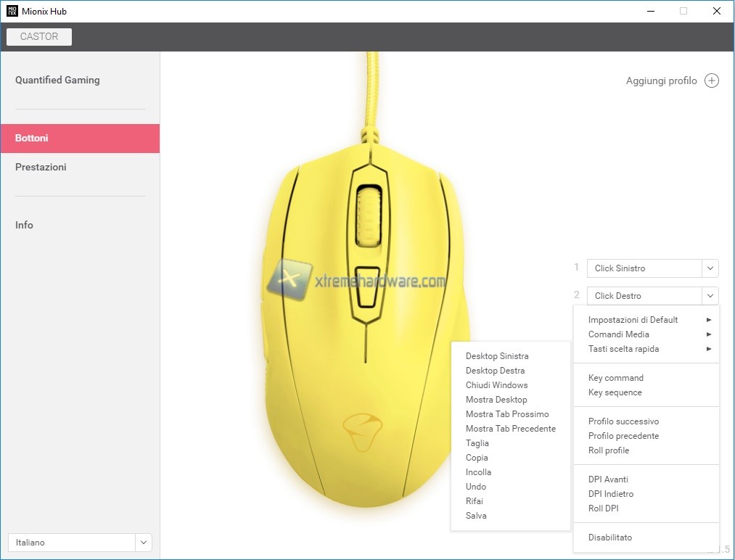The image size is (735, 560).
Task: Switch to Prestazioni section
Action: point(41,167)
